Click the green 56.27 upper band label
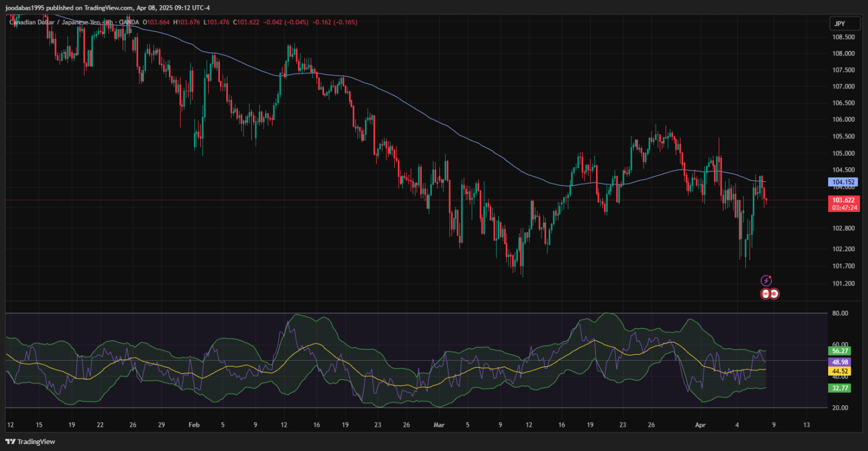 point(841,351)
